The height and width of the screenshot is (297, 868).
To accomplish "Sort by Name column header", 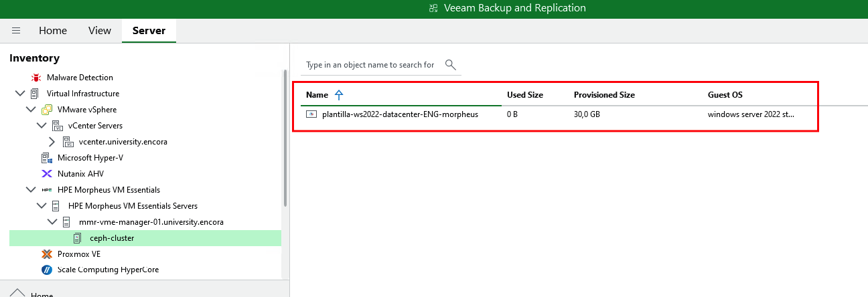I will point(317,95).
